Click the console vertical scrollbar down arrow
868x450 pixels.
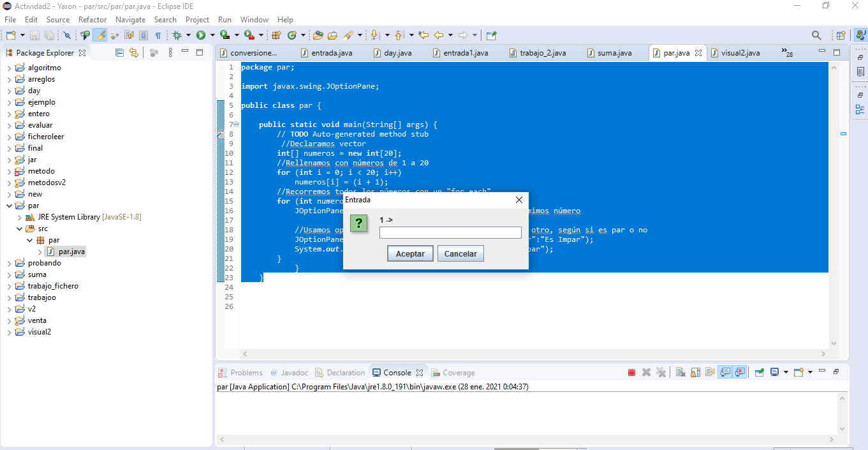[842, 429]
